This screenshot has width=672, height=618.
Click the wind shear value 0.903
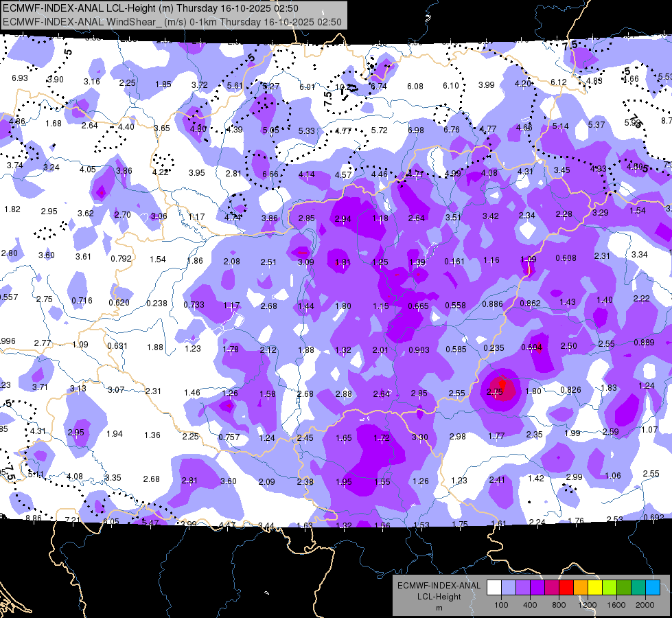(x=419, y=350)
